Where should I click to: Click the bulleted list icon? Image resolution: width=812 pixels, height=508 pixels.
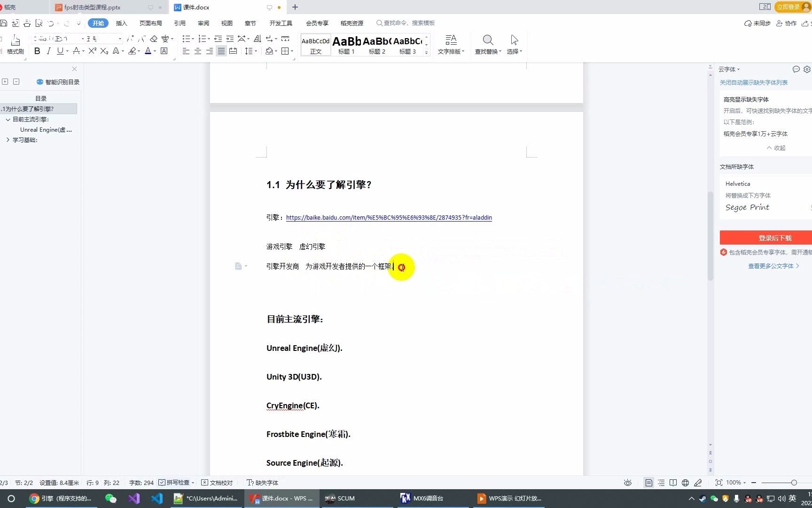click(x=186, y=39)
